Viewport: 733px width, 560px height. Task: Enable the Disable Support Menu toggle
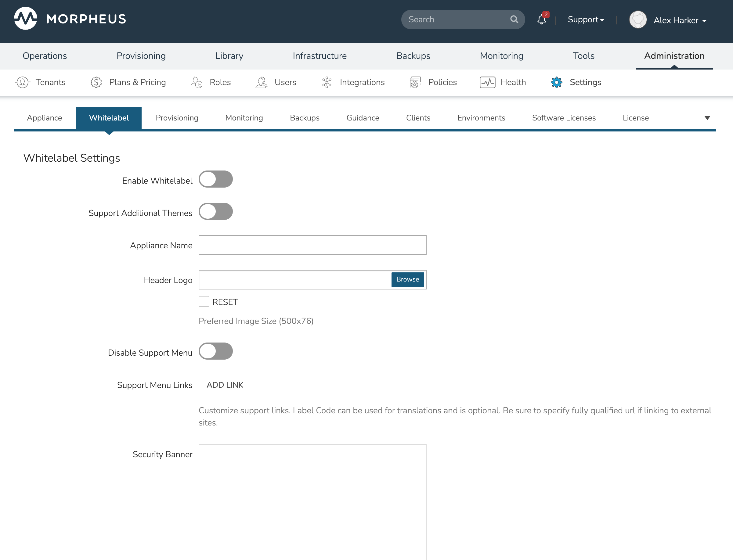tap(215, 351)
